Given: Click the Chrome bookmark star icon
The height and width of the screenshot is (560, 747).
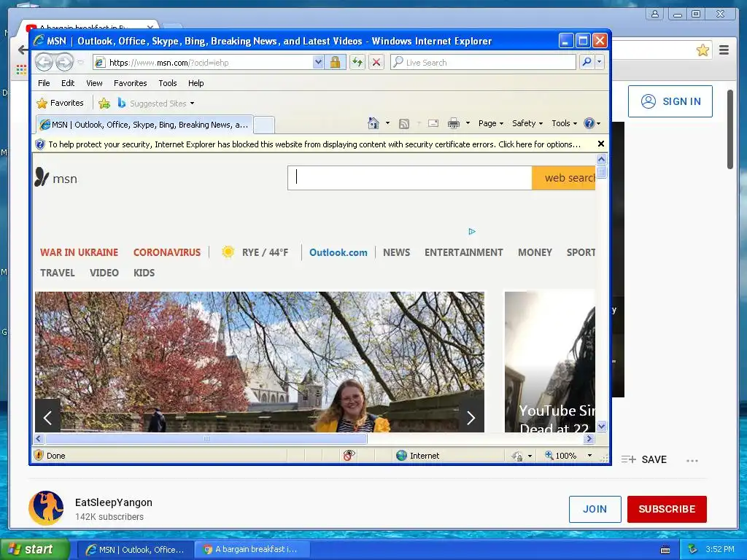Looking at the screenshot, I should point(703,50).
